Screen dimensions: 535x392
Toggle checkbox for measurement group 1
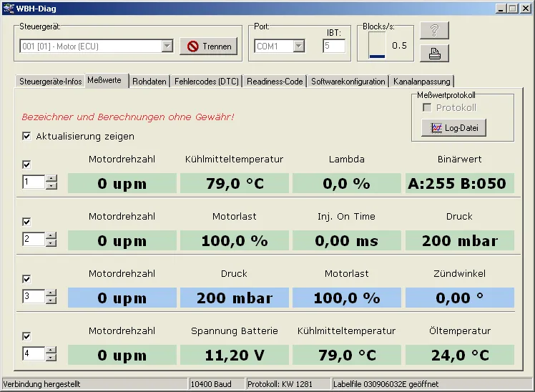[26, 165]
